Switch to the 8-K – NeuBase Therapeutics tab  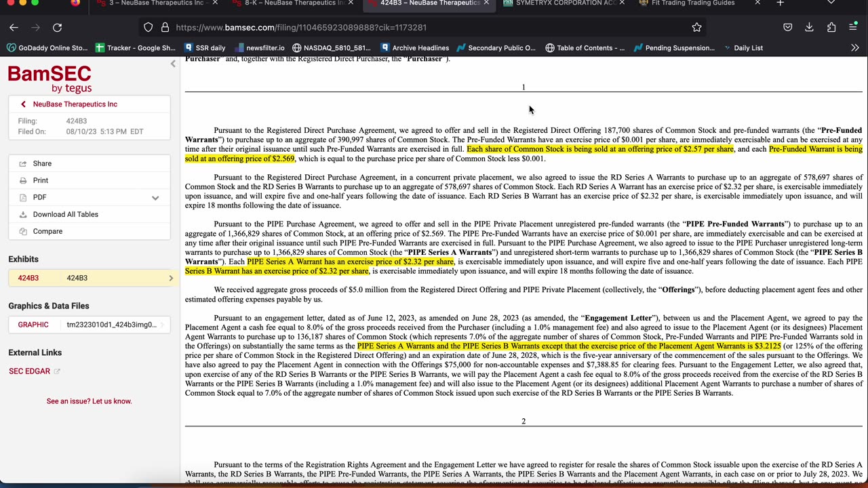pyautogui.click(x=292, y=3)
